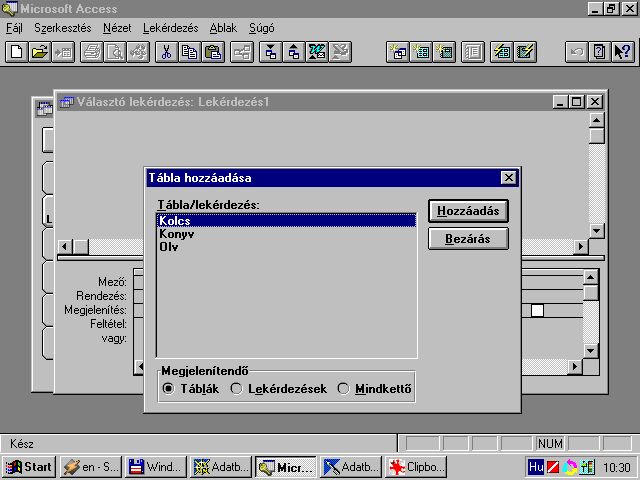Image resolution: width=640 pixels, height=480 pixels.
Task: Click scroll up arrow of query grid
Action: (591, 278)
